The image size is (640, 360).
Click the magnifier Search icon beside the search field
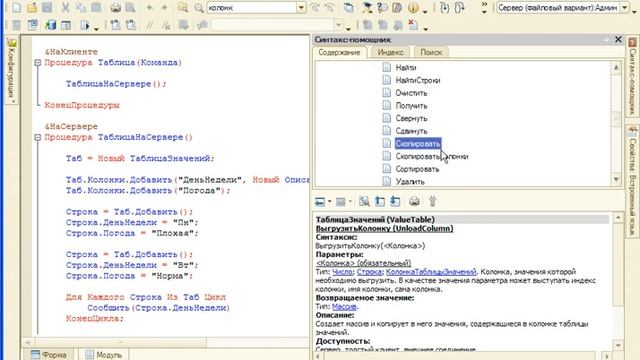coord(199,7)
